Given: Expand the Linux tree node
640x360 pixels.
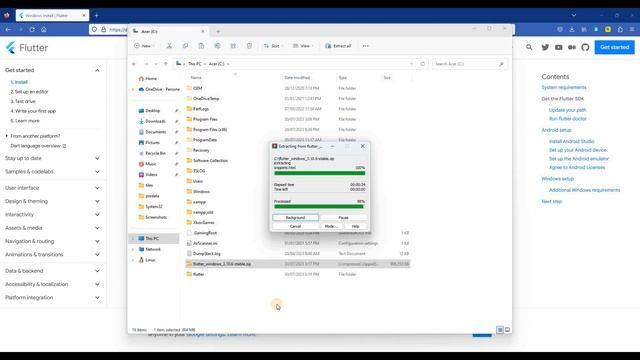Looking at the screenshot, I should (x=133, y=260).
